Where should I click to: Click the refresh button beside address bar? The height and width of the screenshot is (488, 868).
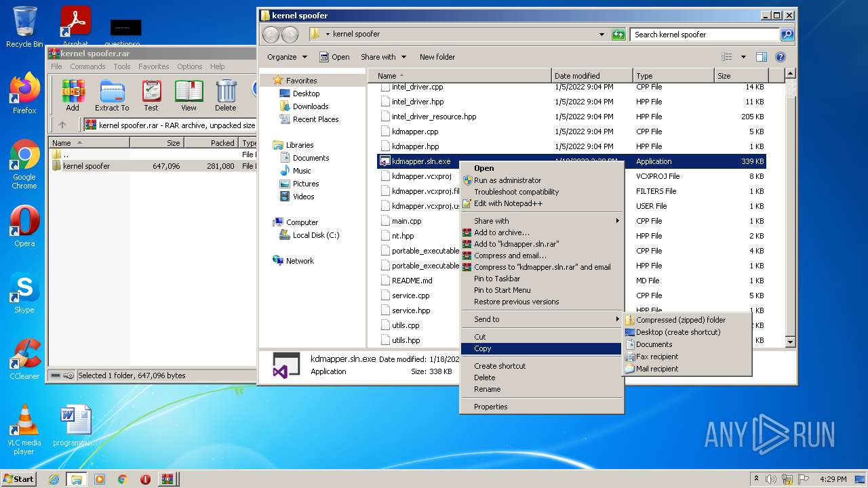pos(618,35)
